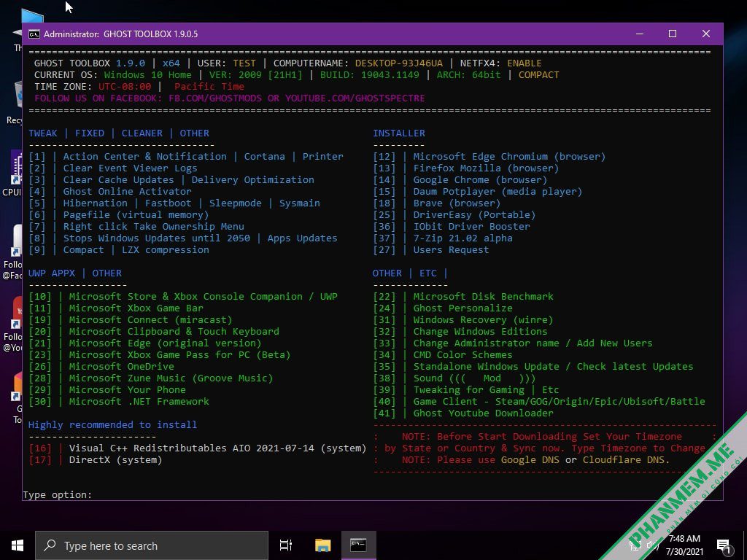This screenshot has width=747, height=560.
Task: Select 'DirectX (system)' entry
Action: [x=96, y=460]
